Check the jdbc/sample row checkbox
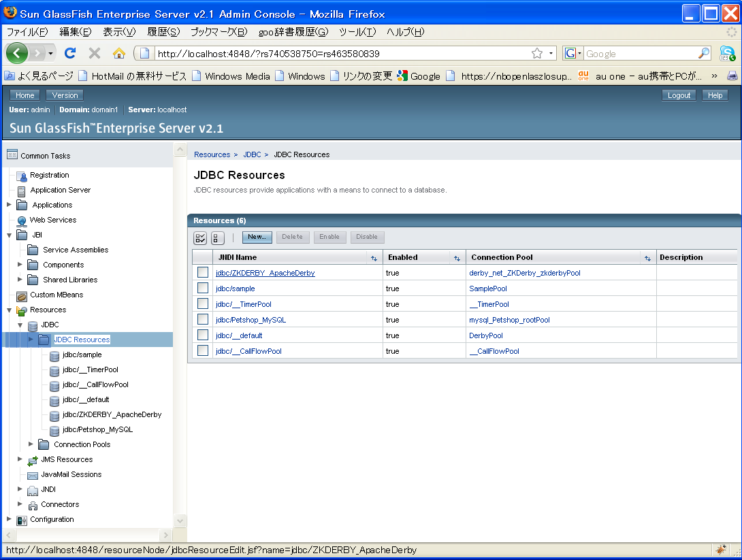This screenshot has height=560, width=742. click(203, 288)
